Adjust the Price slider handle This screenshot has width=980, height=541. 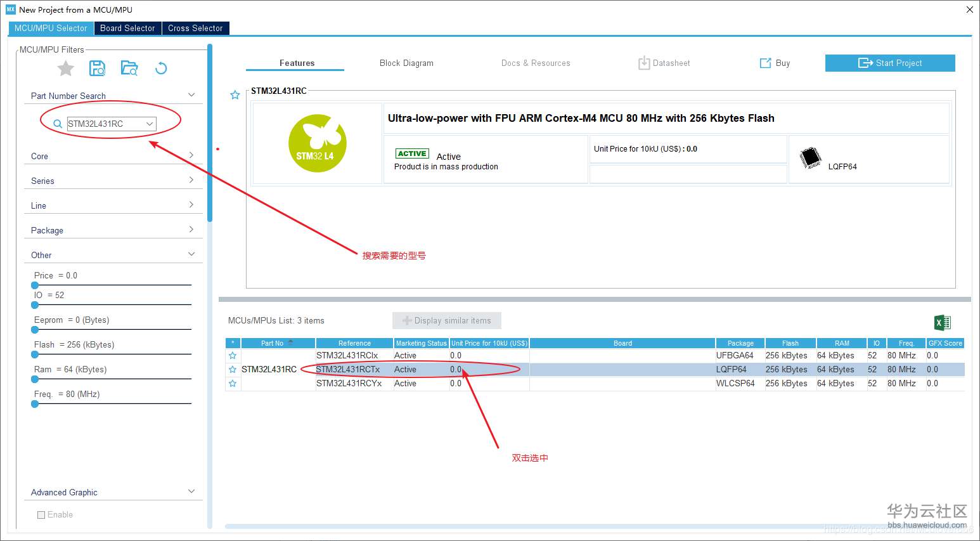point(35,285)
